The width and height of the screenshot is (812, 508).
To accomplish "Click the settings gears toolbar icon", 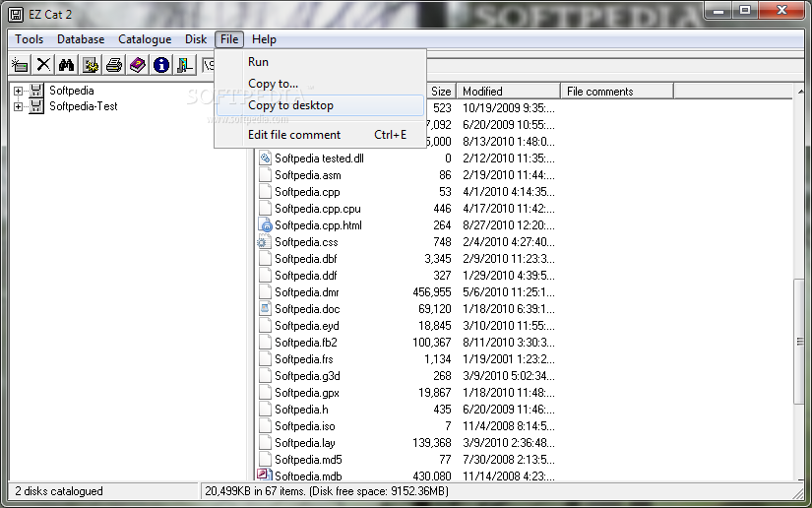I will click(91, 65).
